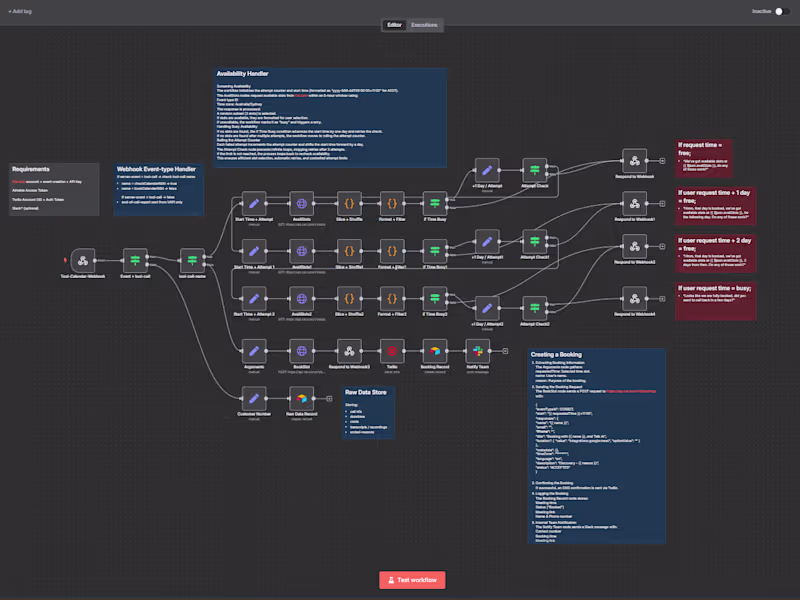Viewport: 800px width, 600px height.
Task: Open the Format + Filter node
Action: tap(390, 202)
